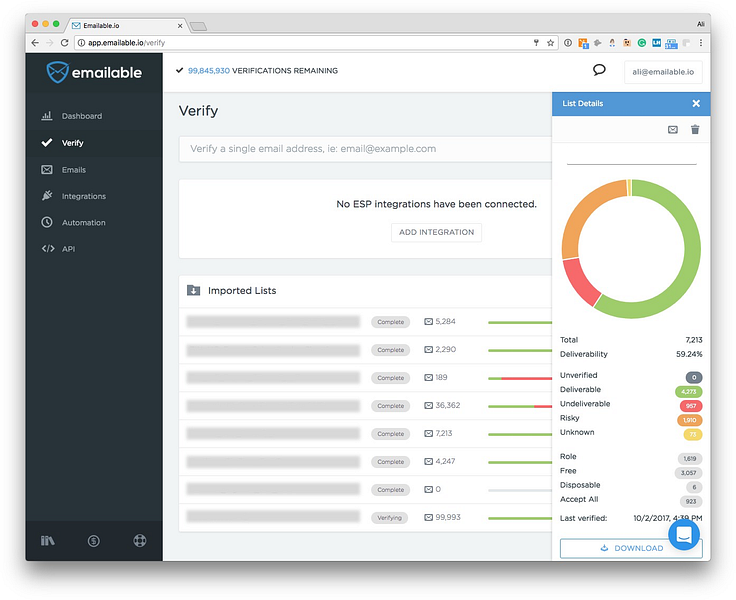Screen dimensions: 736x600
Task: Close the List Details panel
Action: (696, 103)
